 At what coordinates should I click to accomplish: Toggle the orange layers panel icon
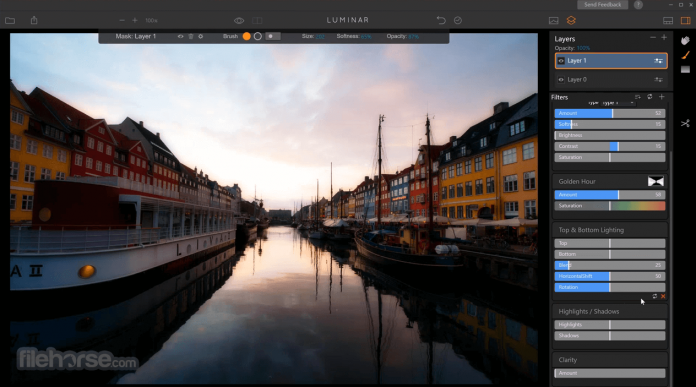571,20
